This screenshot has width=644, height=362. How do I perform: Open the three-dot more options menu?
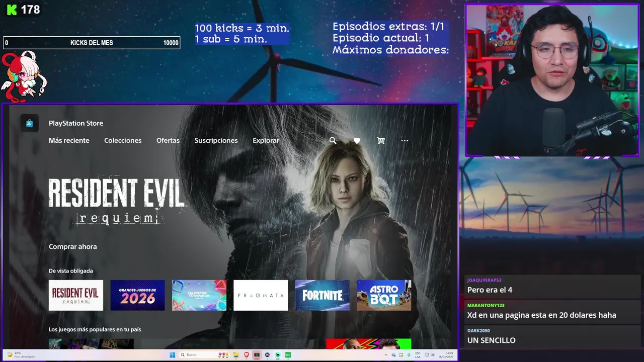click(x=405, y=141)
